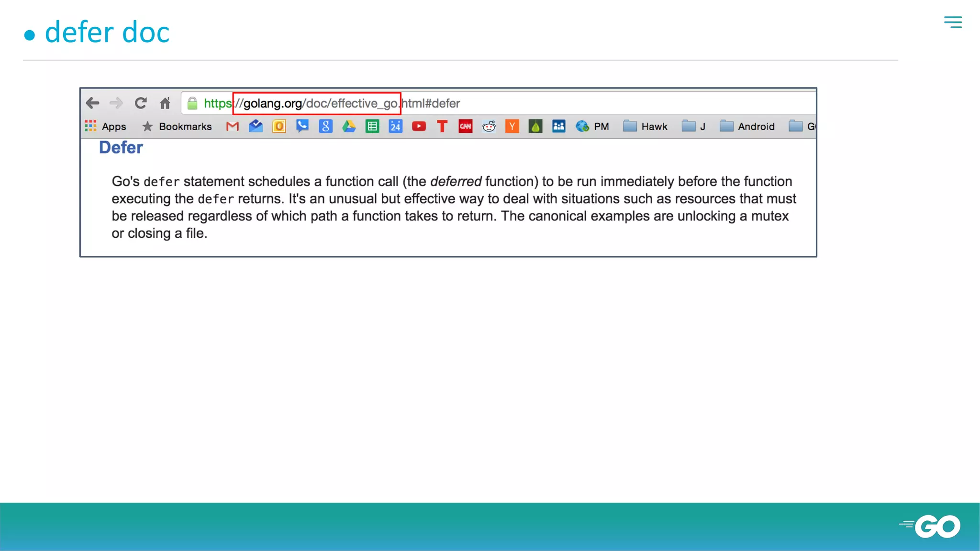Click the reload page icon
980x551 pixels.
pyautogui.click(x=141, y=103)
